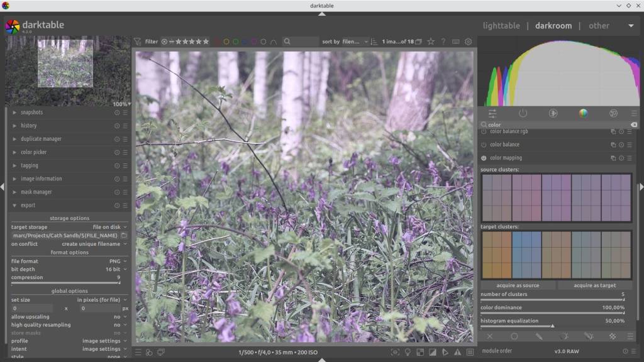Toggle the purple color label filter
The image size is (644, 362).
coord(254,41)
